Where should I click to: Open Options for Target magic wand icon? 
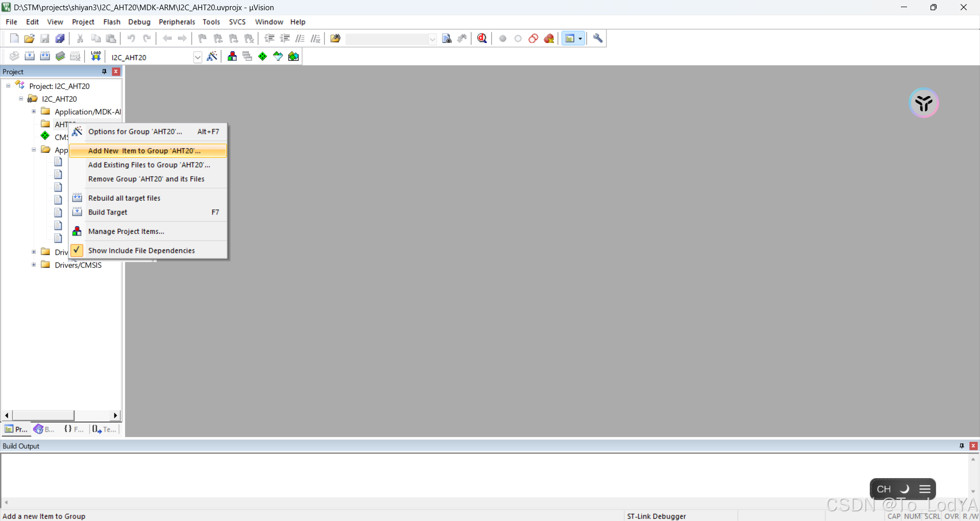tap(212, 56)
